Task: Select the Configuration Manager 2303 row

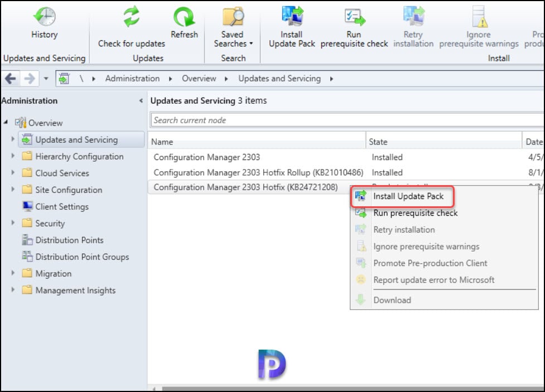Action: pos(346,157)
